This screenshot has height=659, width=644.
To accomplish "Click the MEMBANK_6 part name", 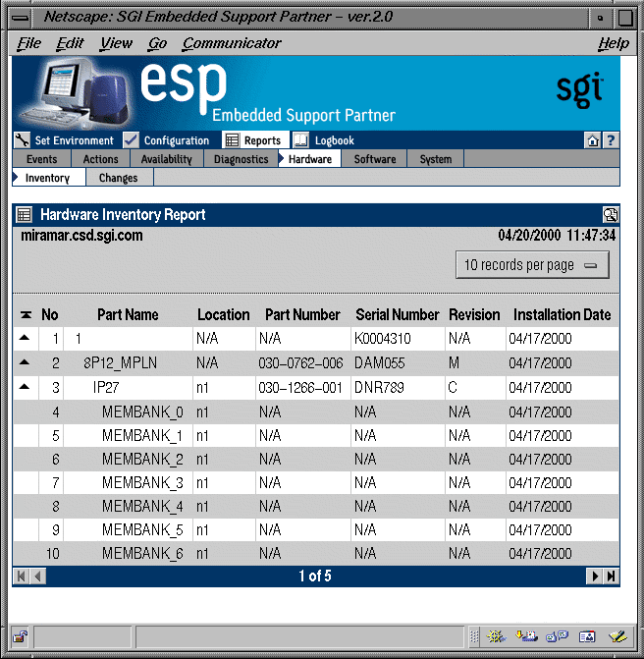I will click(x=142, y=553).
